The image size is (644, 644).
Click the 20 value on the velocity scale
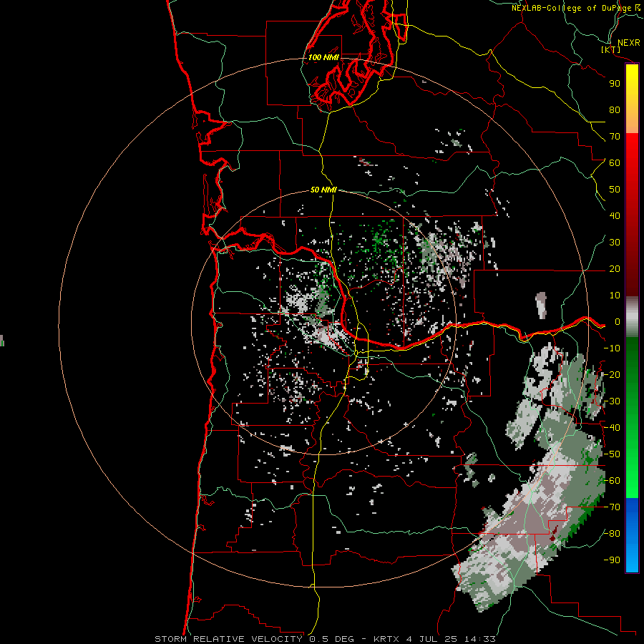coord(615,269)
